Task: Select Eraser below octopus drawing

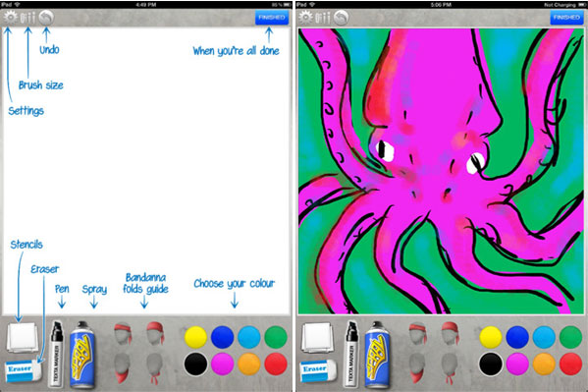Action: point(318,370)
